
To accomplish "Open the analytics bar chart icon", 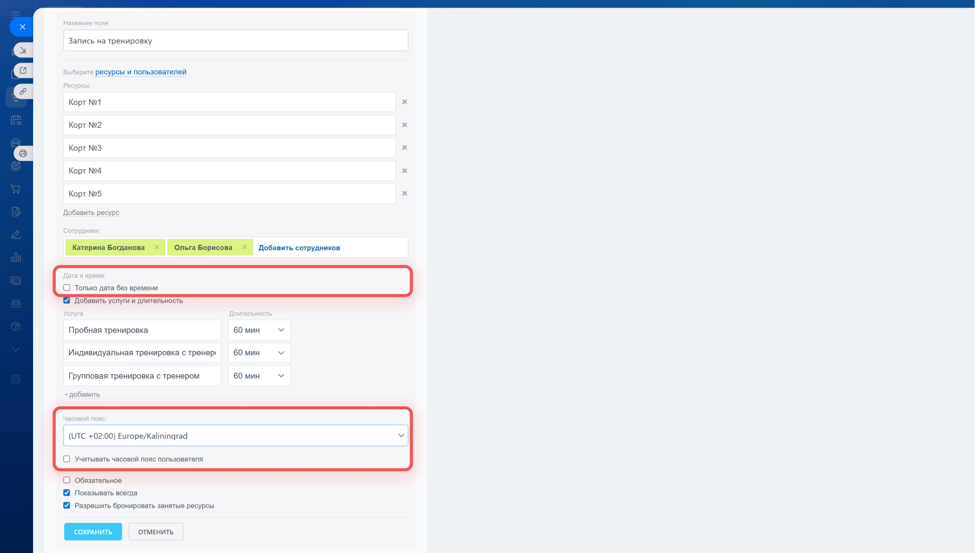I will click(x=16, y=258).
